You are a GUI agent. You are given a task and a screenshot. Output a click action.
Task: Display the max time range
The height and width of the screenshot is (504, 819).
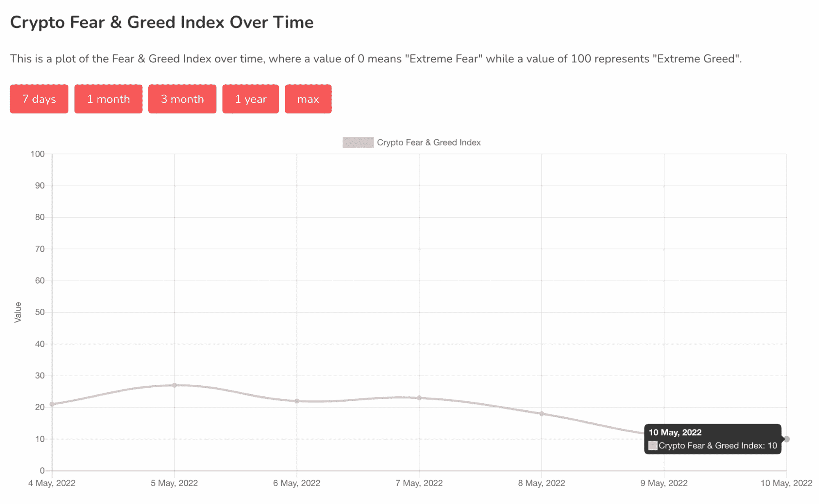[x=308, y=99]
